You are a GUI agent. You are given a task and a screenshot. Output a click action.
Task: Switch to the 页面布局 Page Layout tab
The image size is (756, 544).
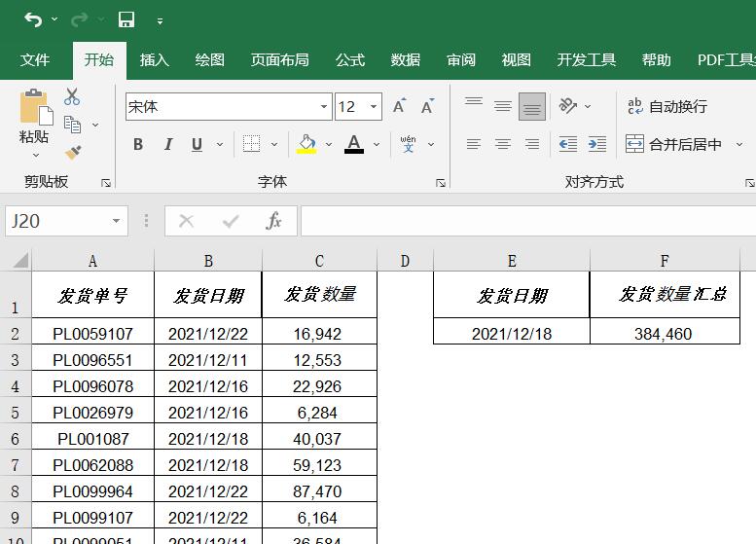tap(279, 59)
